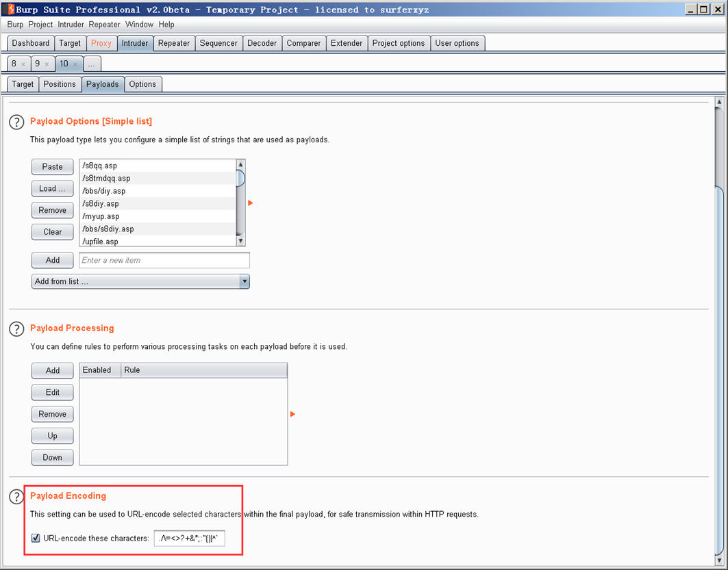Click Enabled column header
The height and width of the screenshot is (570, 728).
(100, 370)
